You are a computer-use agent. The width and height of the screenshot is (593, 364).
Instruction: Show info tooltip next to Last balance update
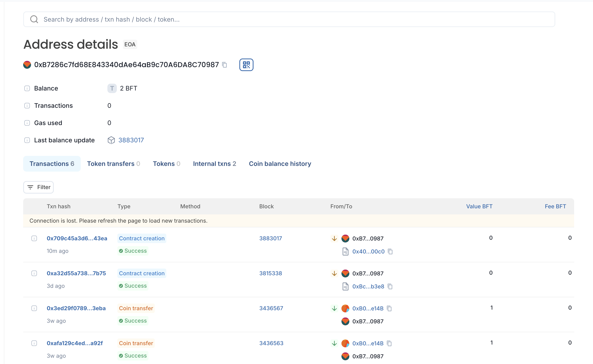(x=27, y=140)
